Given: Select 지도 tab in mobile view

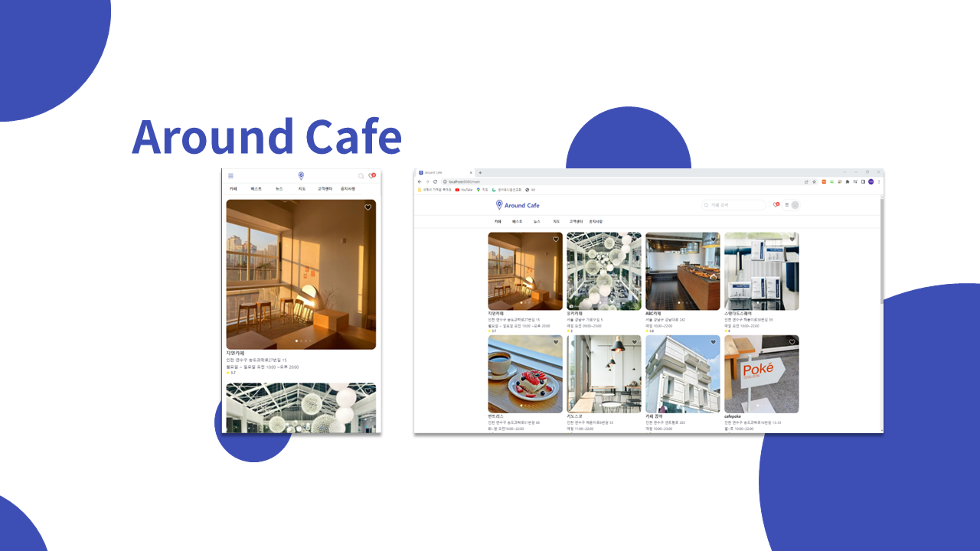Looking at the screenshot, I should pos(302,188).
